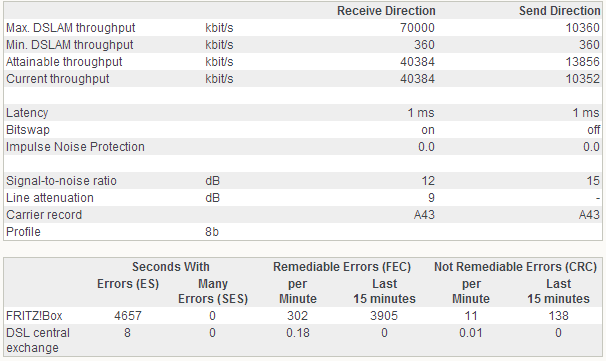Click the Profile value 8b

(x=212, y=232)
